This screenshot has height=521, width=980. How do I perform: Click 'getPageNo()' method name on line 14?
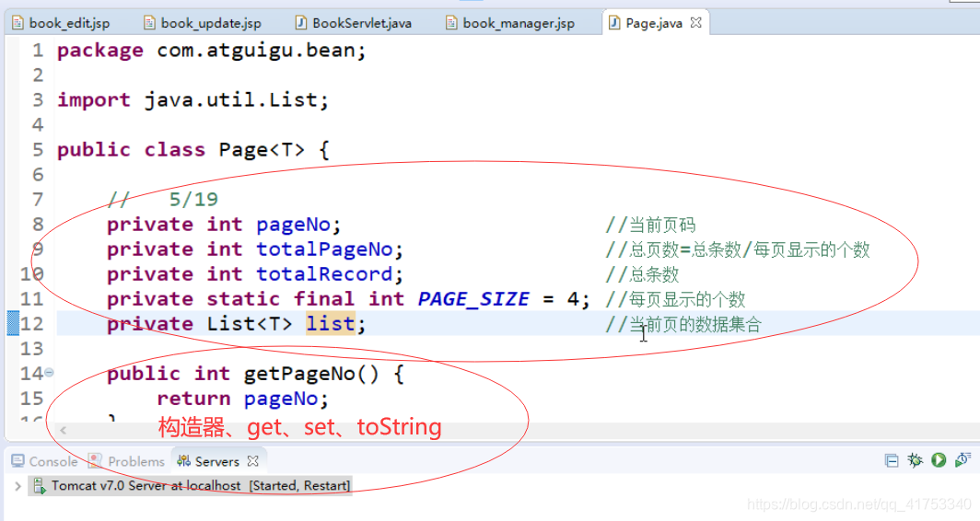pos(311,374)
